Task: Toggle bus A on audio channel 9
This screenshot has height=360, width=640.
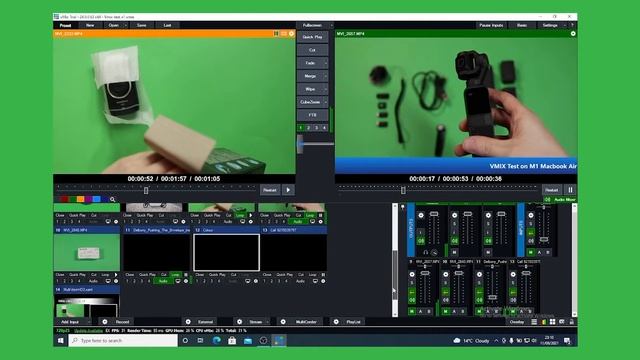Action: click(421, 311)
